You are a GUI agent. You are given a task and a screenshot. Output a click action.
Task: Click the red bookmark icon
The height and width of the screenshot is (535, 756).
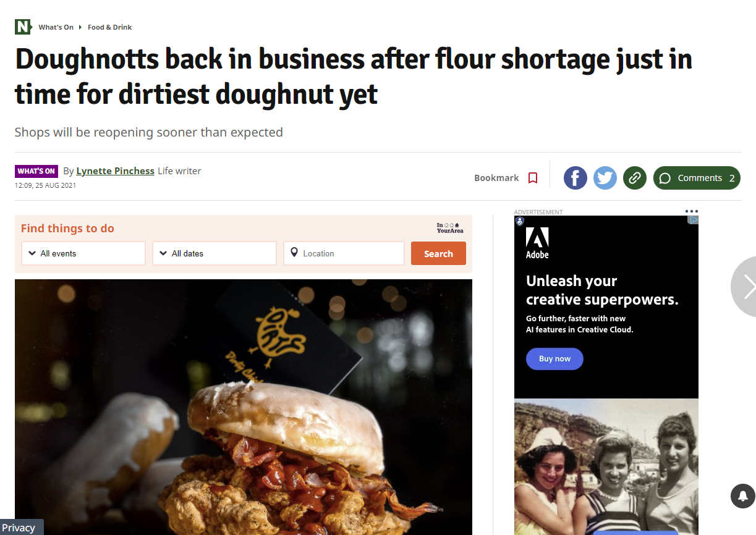(x=533, y=178)
